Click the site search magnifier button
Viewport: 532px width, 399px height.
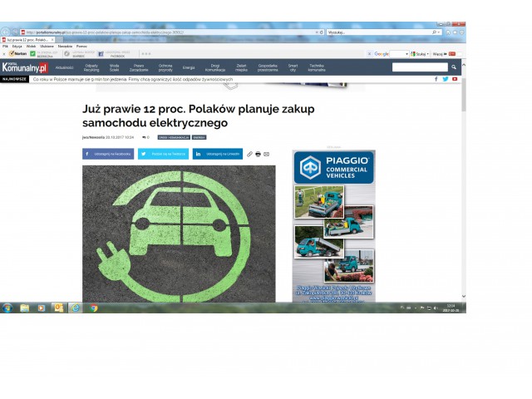tap(454, 66)
